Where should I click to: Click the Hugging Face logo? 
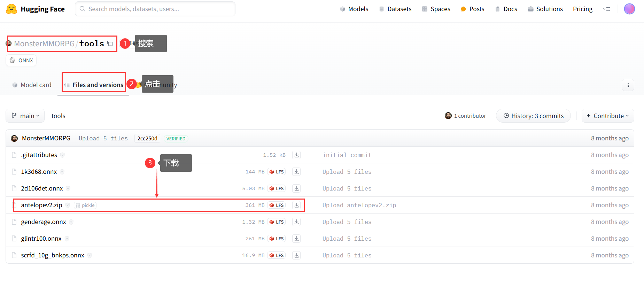(35, 9)
